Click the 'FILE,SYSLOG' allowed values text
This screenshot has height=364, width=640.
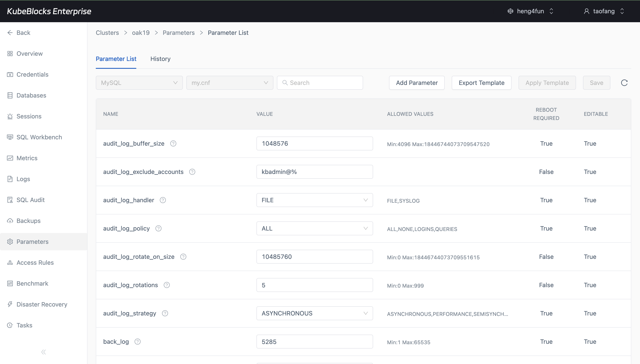(x=403, y=201)
